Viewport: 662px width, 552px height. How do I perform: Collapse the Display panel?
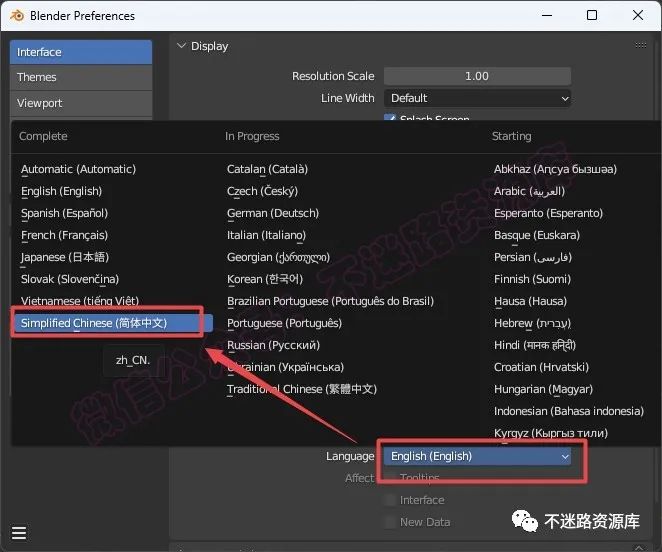tap(181, 46)
